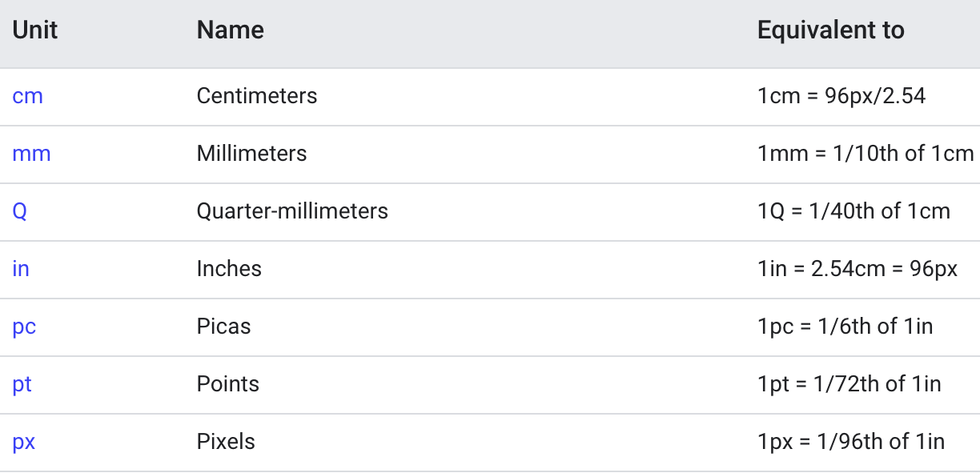The width and height of the screenshot is (980, 473).
Task: Select the Picas name cell
Action: click(x=223, y=327)
